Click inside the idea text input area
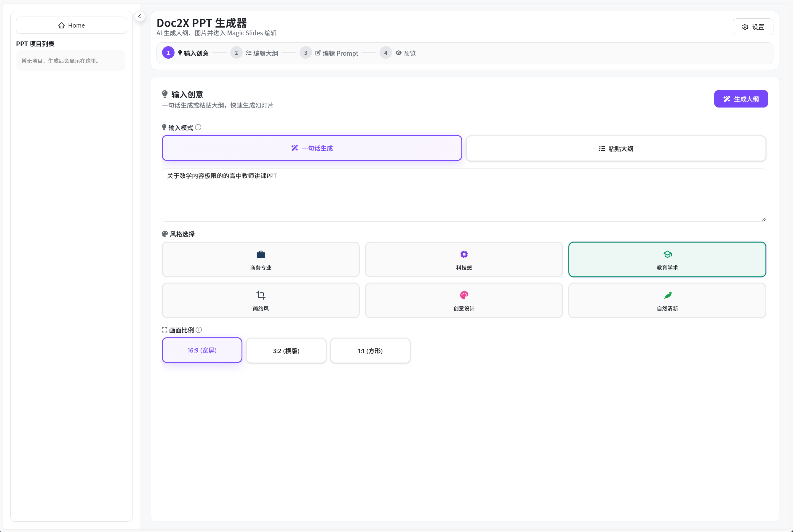793x532 pixels. pyautogui.click(x=463, y=195)
